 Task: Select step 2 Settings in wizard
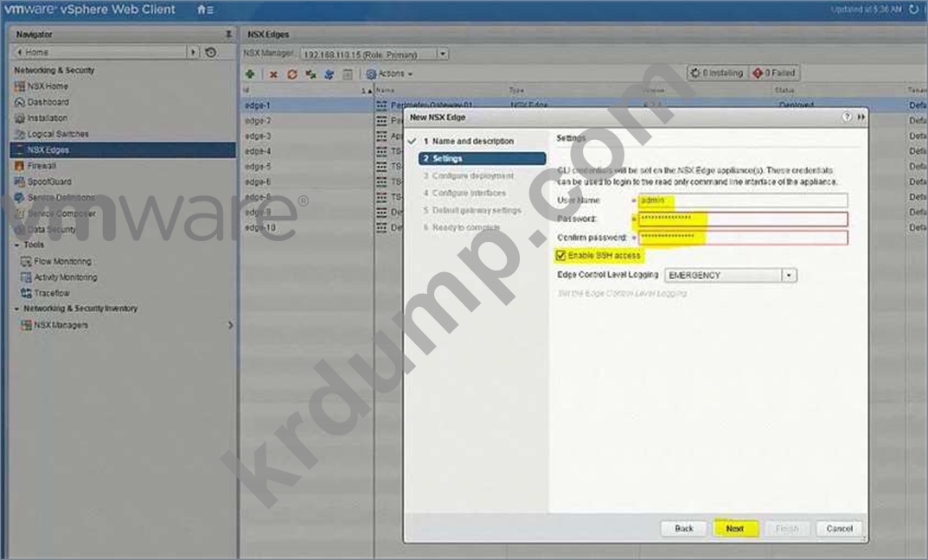(482, 158)
